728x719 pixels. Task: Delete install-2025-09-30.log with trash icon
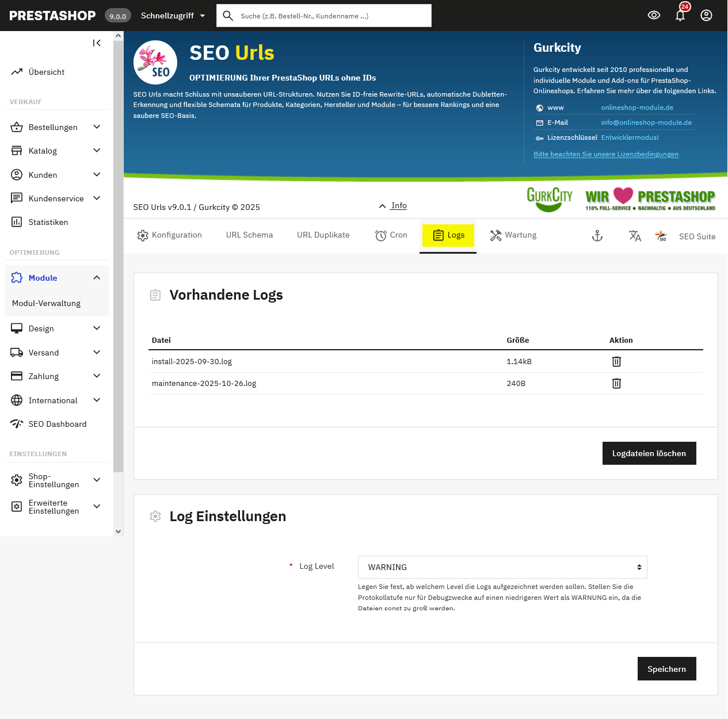pyautogui.click(x=616, y=361)
